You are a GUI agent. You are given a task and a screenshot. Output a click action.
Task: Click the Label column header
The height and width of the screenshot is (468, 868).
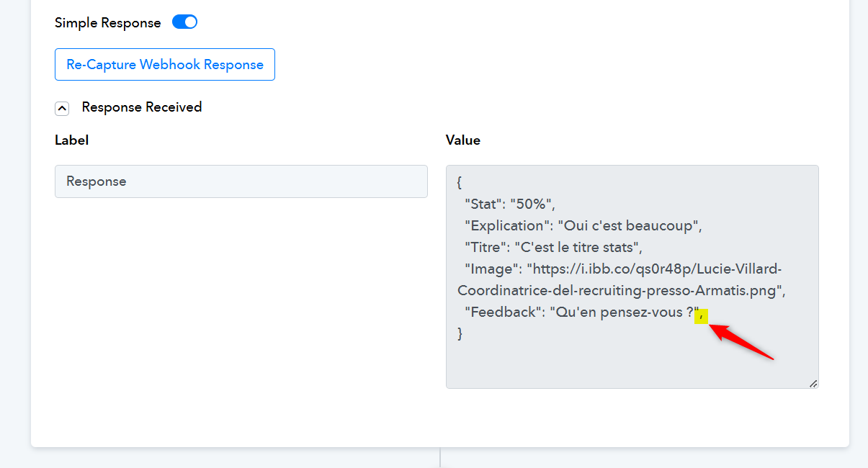coord(72,140)
